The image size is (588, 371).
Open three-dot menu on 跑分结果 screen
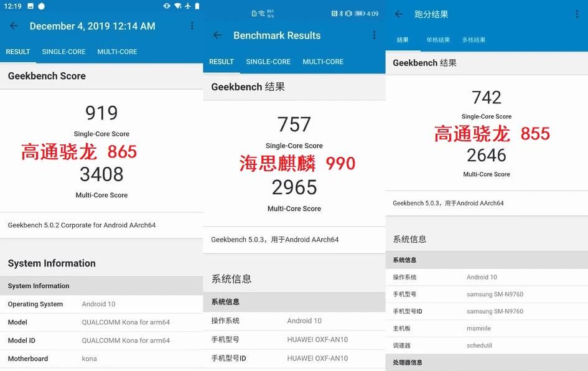pos(577,14)
